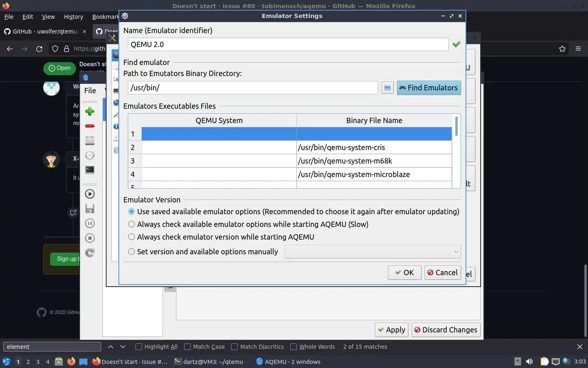Viewport: 588px width, 368px height.
Task: Select /usr/bin/qemu-system-microblaze cell
Action: pos(374,174)
